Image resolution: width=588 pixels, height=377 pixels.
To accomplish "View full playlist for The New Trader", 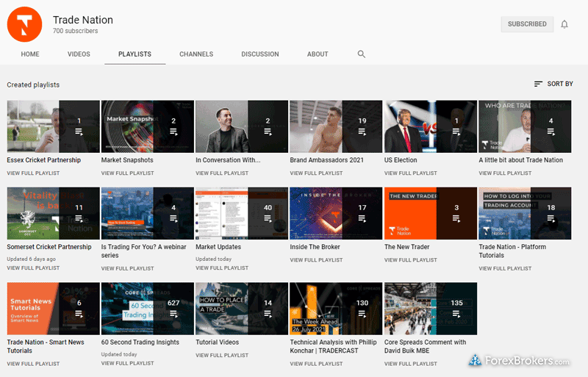I will coord(411,259).
